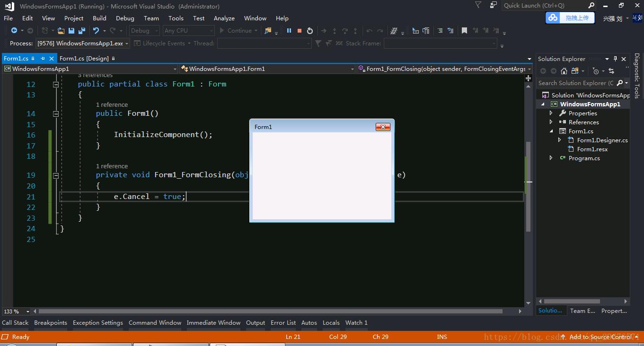Click the horizontal scrollbar in code editor

270,311
